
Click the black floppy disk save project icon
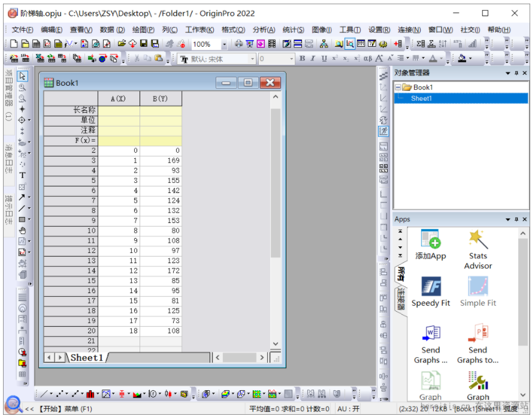[x=144, y=44]
